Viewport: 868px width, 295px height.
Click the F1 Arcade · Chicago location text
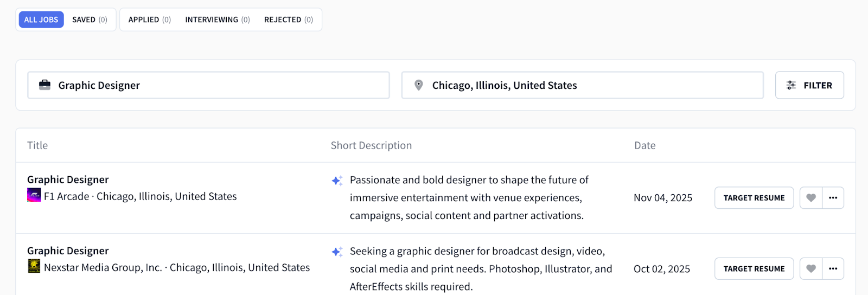tap(140, 196)
